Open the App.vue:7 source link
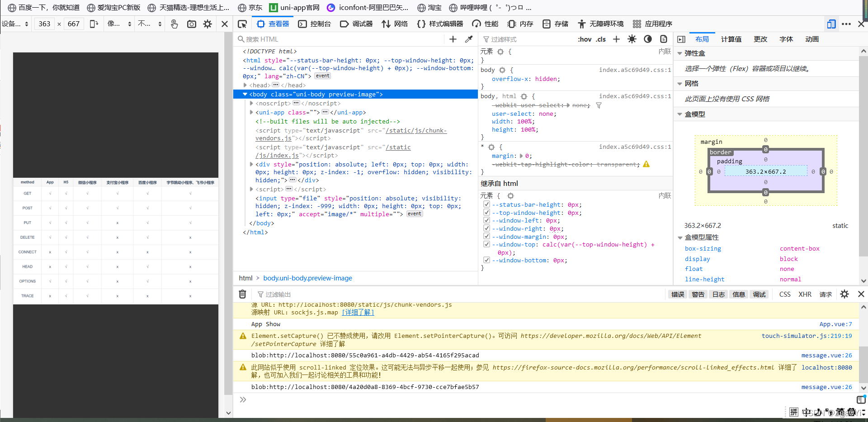 (835, 324)
